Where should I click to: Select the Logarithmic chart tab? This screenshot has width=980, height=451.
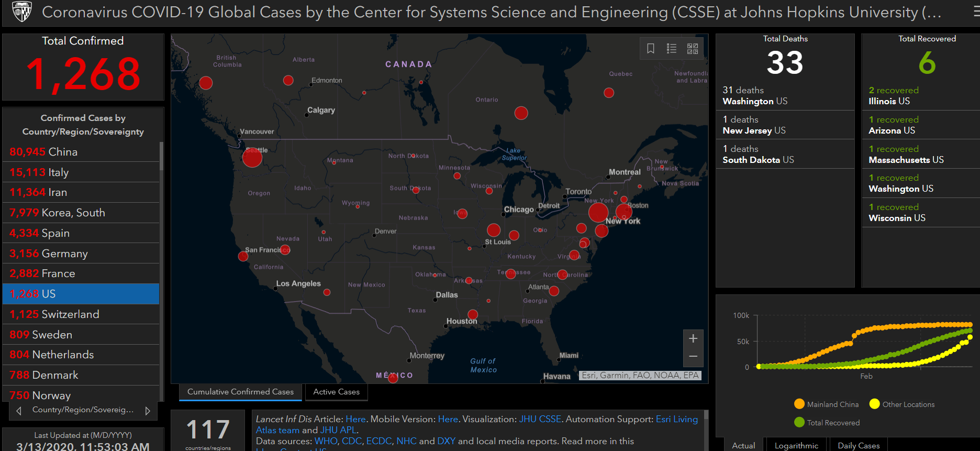click(x=796, y=445)
